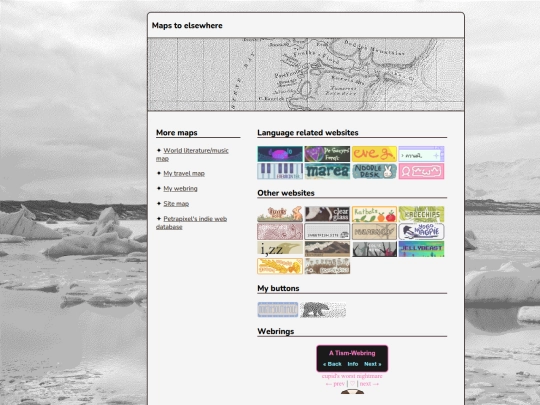Image resolution: width=540 pixels, height=405 pixels.
Task: Go to prev in cupid's webring
Action: pos(335,384)
